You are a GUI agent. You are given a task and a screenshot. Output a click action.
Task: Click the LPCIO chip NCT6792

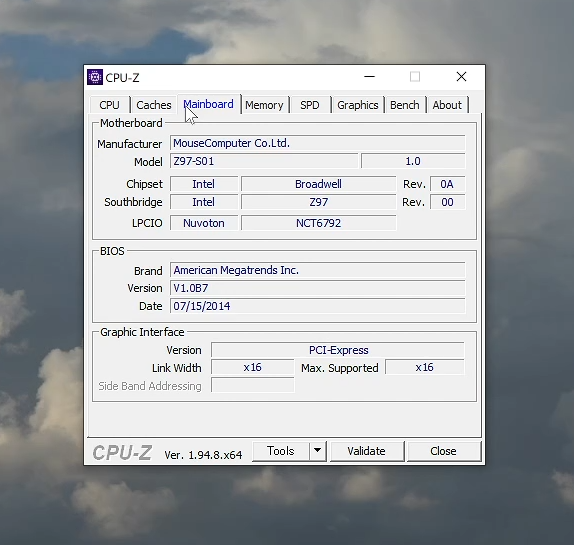tap(318, 223)
